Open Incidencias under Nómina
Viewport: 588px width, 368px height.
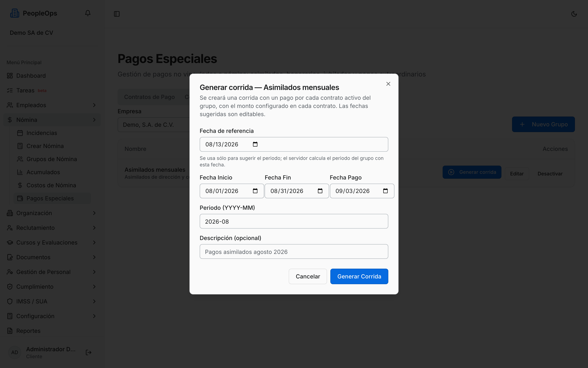[52, 133]
